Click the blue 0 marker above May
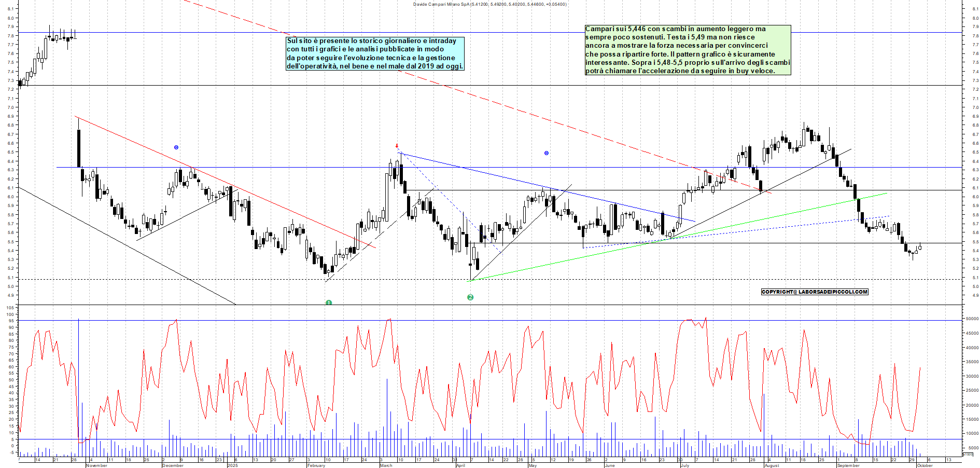The image size is (980, 468). [546, 153]
